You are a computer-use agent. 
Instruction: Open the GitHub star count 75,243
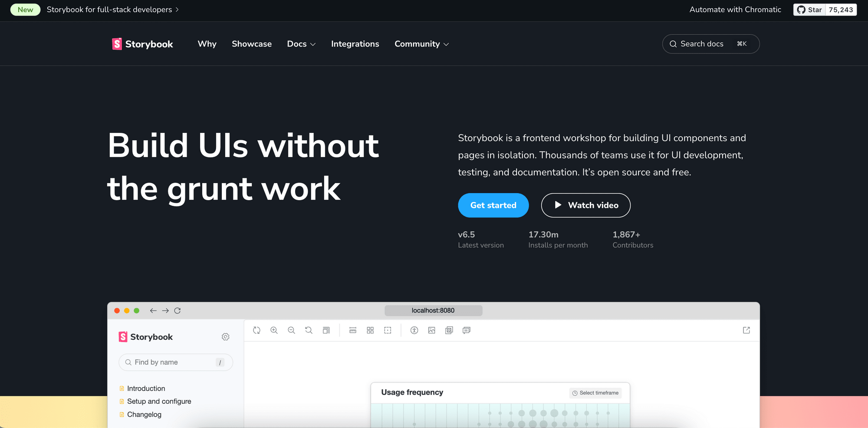(841, 10)
